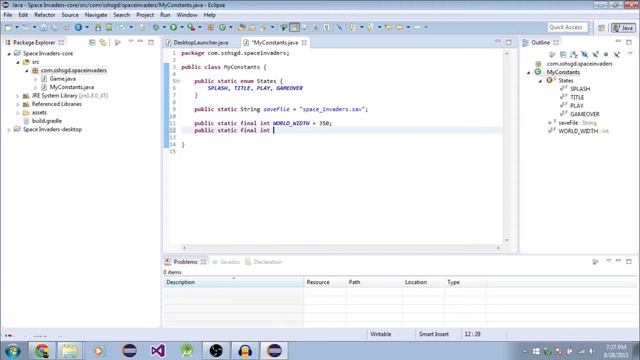Open Package Explorer view menu triangle

[x=131, y=42]
